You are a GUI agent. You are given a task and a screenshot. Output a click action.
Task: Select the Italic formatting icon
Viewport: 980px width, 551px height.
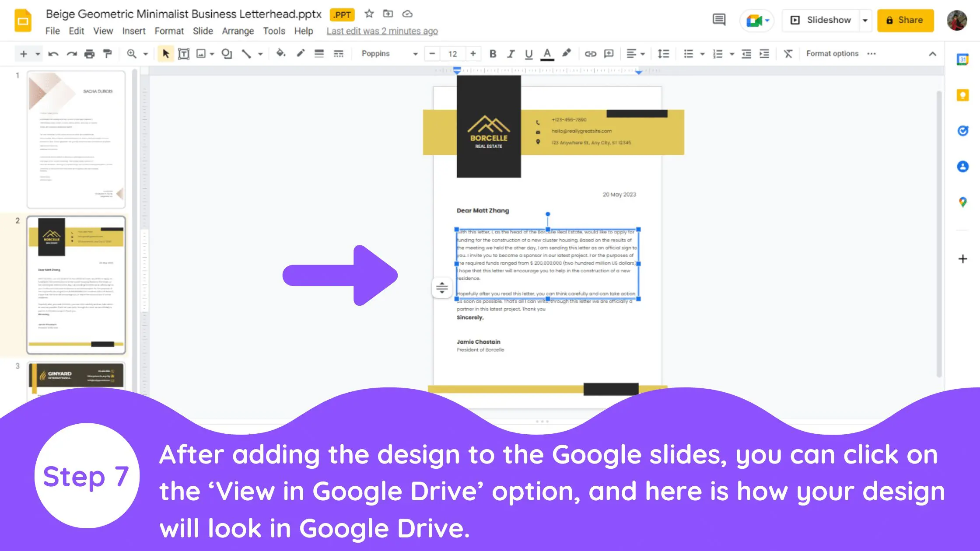510,53
